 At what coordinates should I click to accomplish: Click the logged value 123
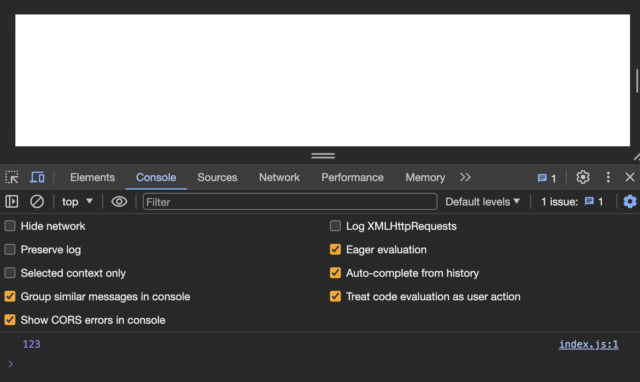click(31, 344)
